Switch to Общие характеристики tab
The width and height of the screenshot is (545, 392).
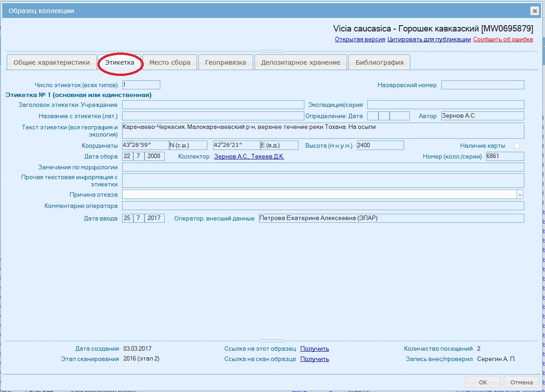pyautogui.click(x=52, y=62)
